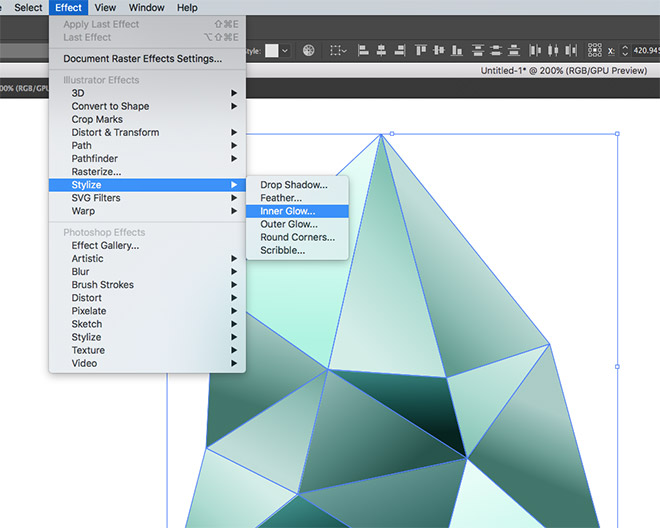Choose Inner Glow from Stylize submenu

click(x=288, y=211)
